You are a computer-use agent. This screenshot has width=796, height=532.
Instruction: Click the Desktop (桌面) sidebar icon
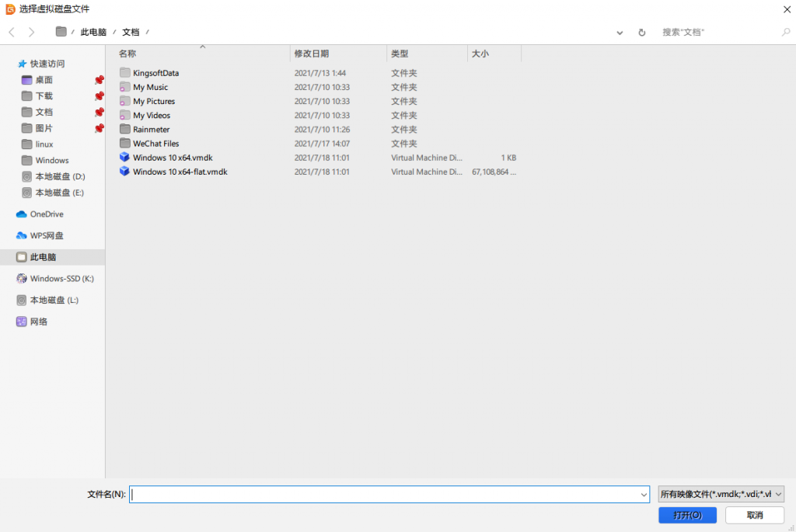27,80
